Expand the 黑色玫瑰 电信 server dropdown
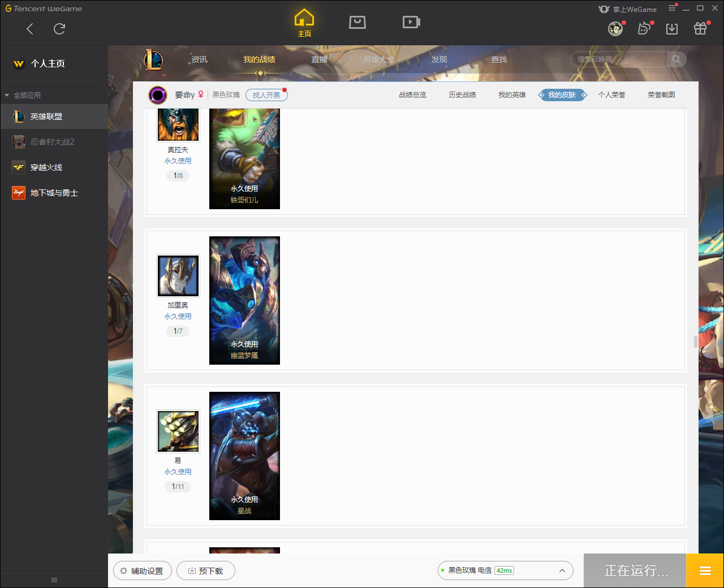This screenshot has height=588, width=724. [x=506, y=570]
